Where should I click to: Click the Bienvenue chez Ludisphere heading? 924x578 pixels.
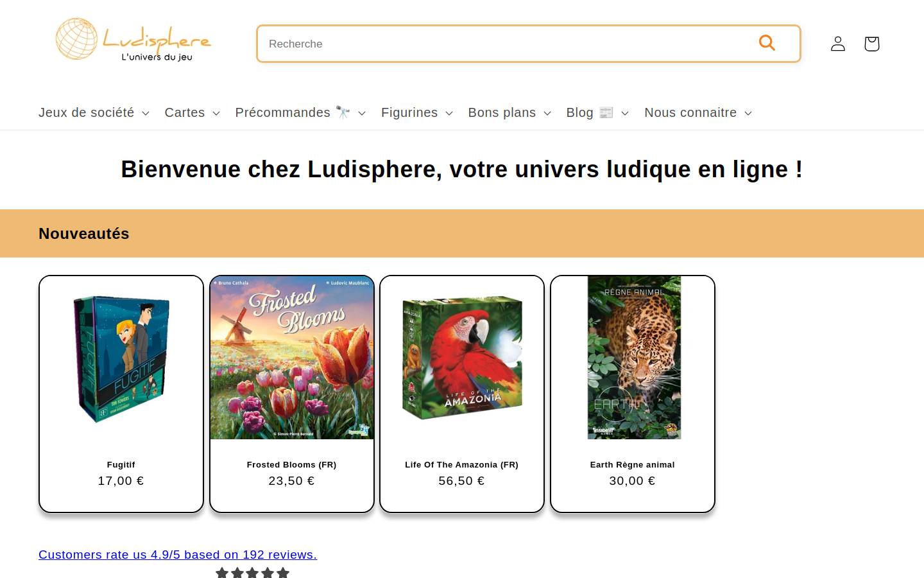pos(462,170)
